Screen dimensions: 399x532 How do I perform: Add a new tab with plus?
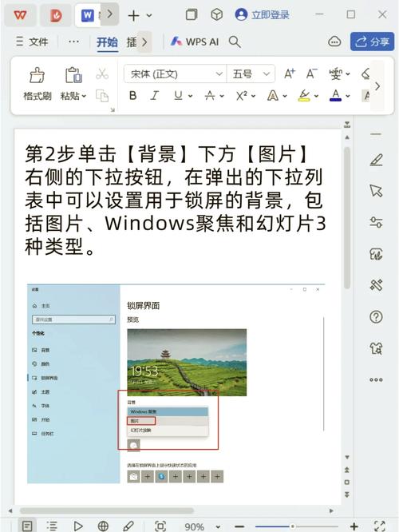coord(133,15)
